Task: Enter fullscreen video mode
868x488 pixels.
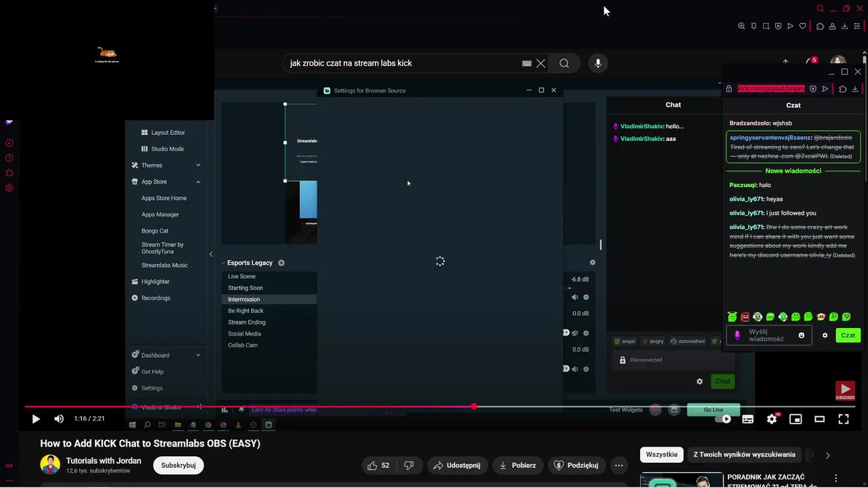Action: [x=844, y=419]
